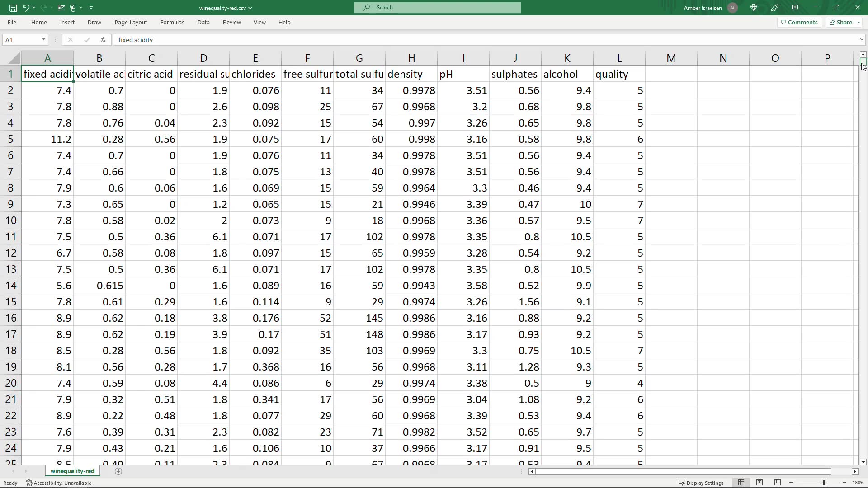This screenshot has height=488, width=868.
Task: Open the Formulas ribbon tab
Action: click(x=172, y=22)
